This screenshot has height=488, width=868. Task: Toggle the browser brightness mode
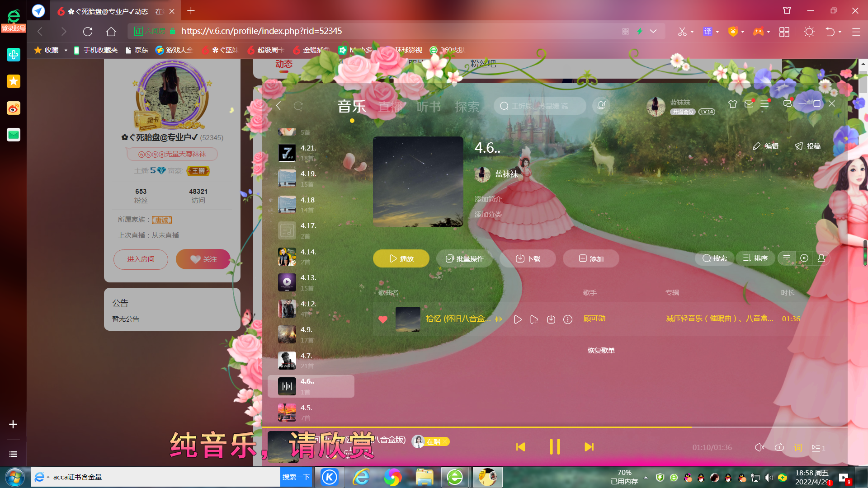(809, 32)
